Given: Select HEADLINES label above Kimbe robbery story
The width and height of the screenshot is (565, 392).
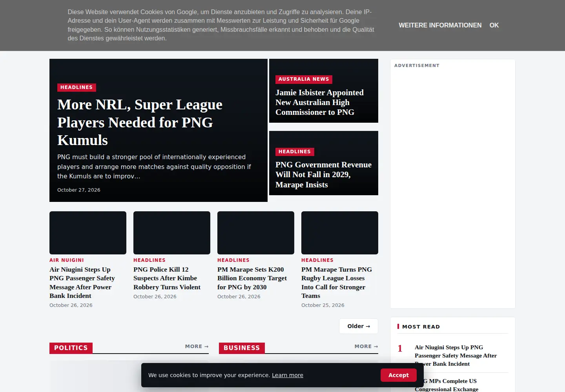Looking at the screenshot, I should tap(149, 260).
